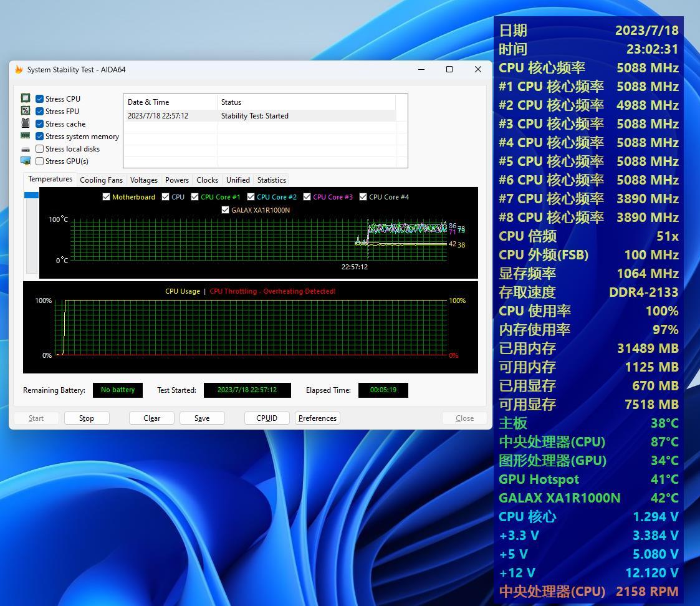Click the Clear button
Viewport: 700px width, 606px height.
(152, 418)
